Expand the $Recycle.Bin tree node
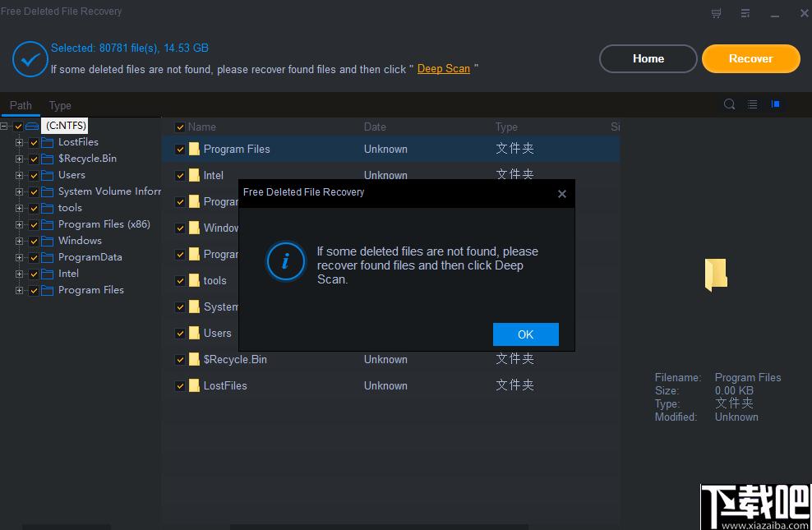 click(19, 159)
